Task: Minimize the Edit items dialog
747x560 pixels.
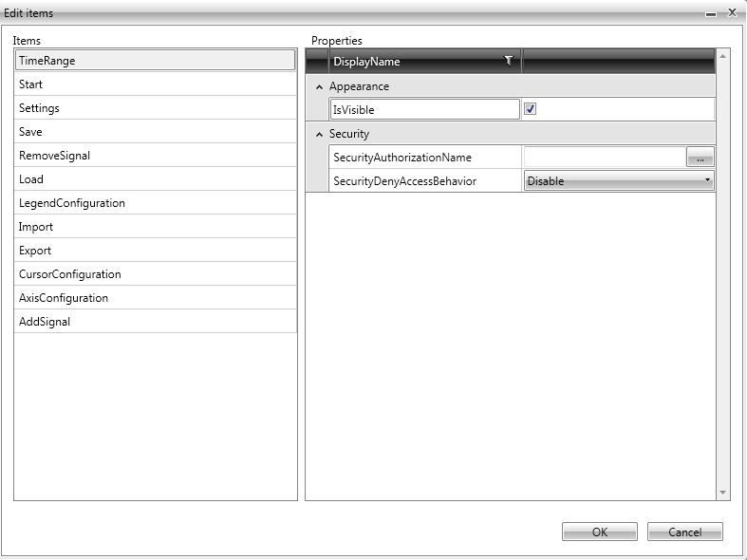Action: (x=711, y=13)
